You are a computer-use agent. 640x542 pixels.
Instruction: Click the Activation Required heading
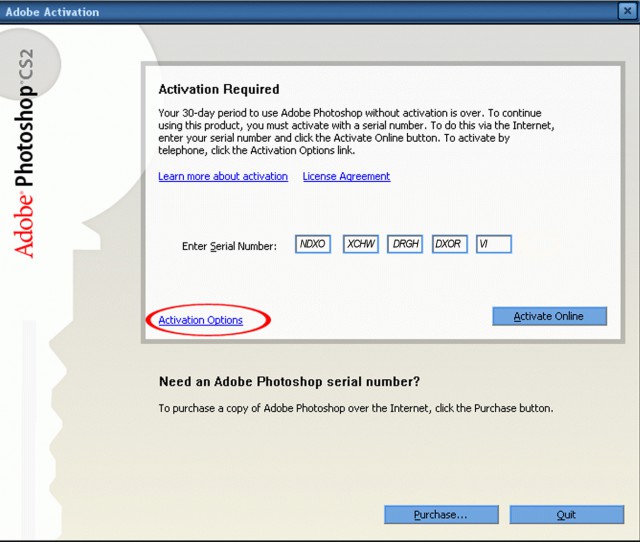[219, 89]
